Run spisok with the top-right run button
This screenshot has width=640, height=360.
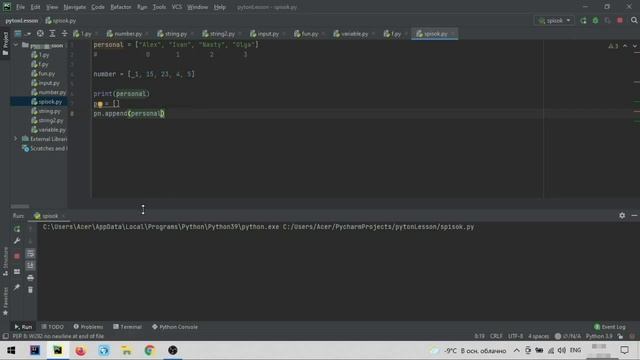pos(583,20)
